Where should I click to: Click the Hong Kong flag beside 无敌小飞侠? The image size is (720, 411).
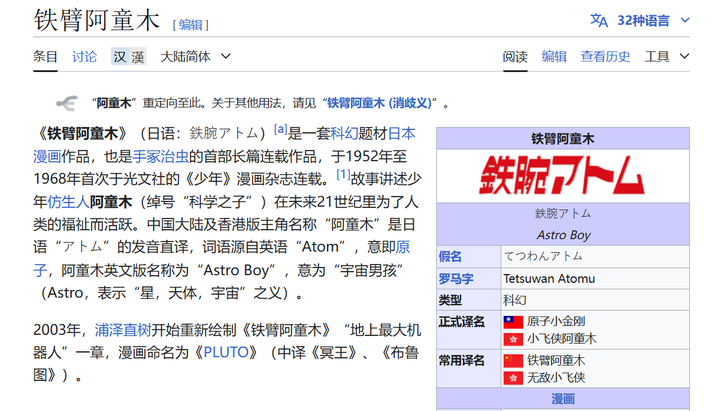(513, 377)
